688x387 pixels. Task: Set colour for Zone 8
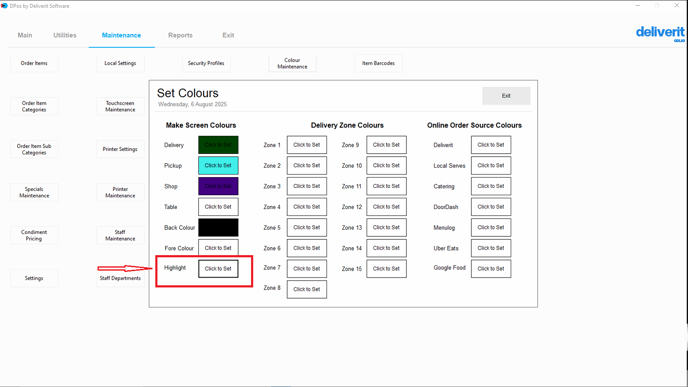307,289
